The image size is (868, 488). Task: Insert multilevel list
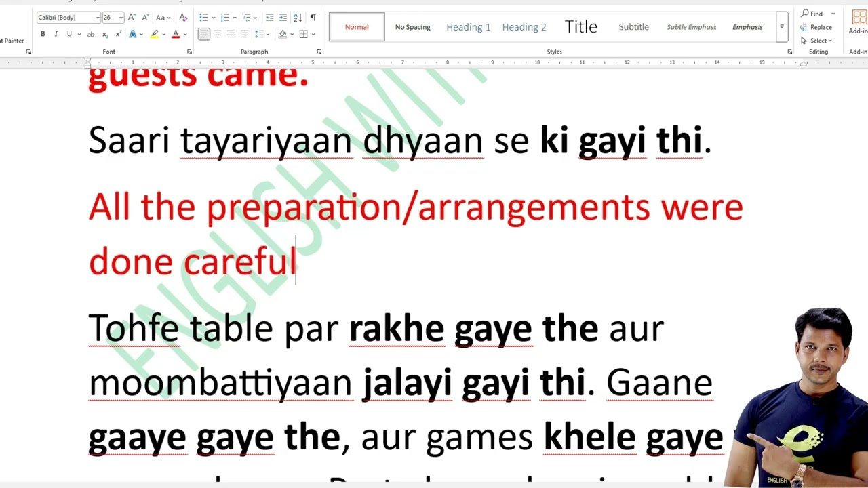(x=246, y=17)
